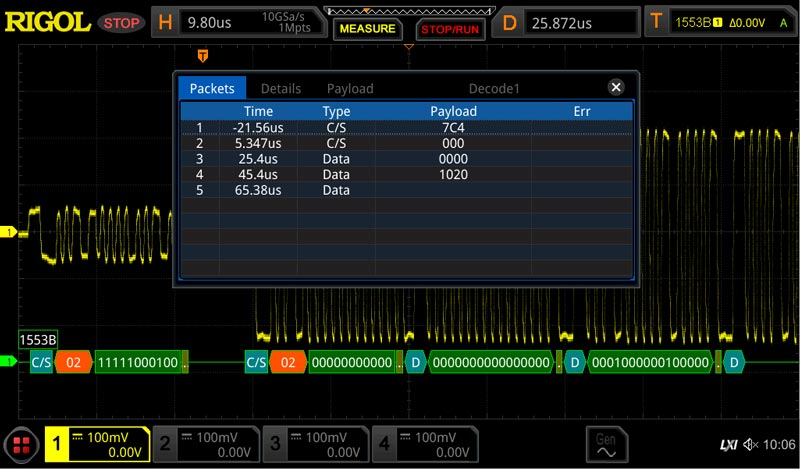The height and width of the screenshot is (469, 800).
Task: Click the speaker sound icon
Action: click(x=749, y=444)
